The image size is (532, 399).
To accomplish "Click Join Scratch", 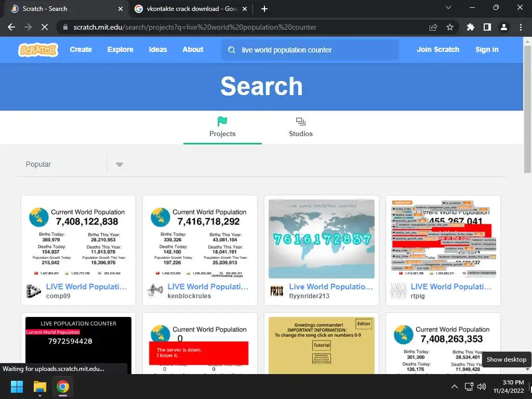I will [437, 49].
